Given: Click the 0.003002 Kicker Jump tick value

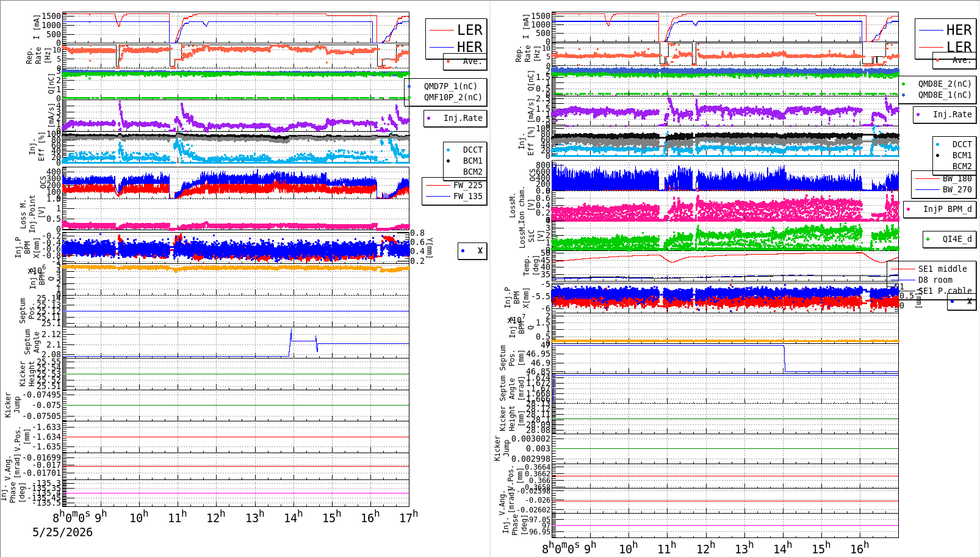Looking at the screenshot, I should click(x=531, y=439).
